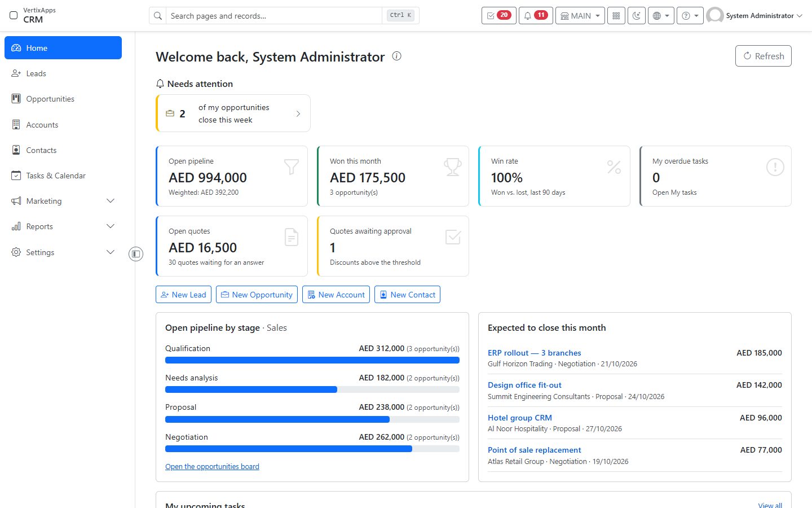Open Hotel group CRM opportunity
Viewport: 812px width, 508px height.
(x=520, y=418)
